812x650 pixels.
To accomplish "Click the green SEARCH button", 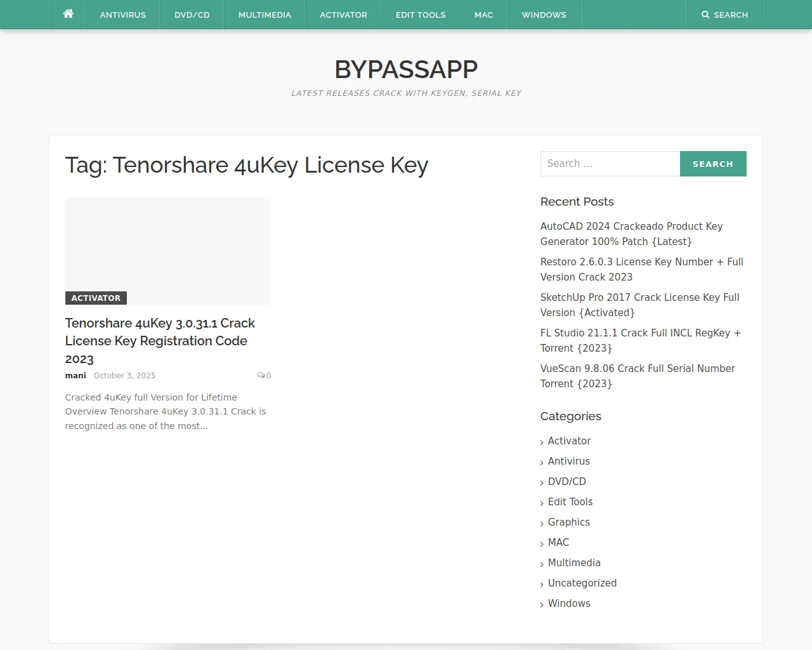I will (x=713, y=164).
